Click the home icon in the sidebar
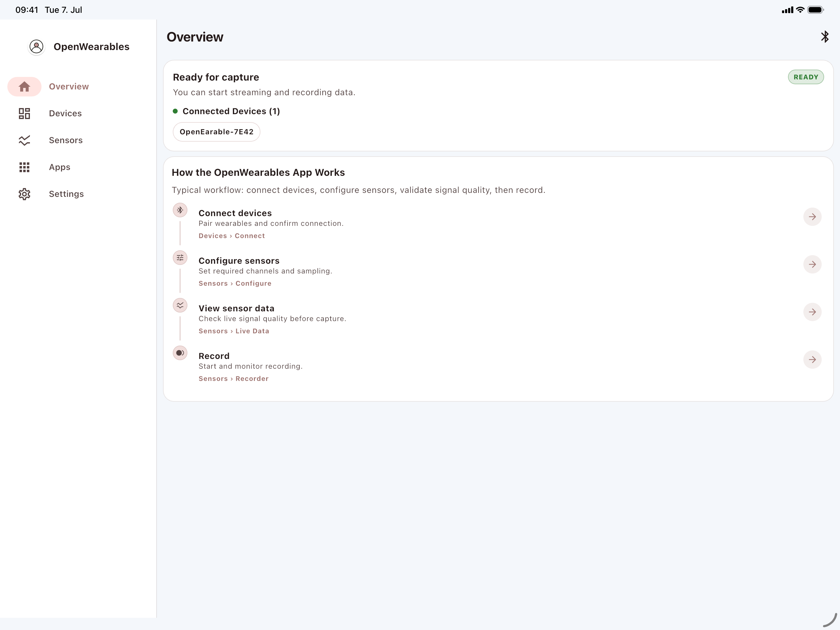Viewport: 840px width, 630px height. tap(24, 87)
